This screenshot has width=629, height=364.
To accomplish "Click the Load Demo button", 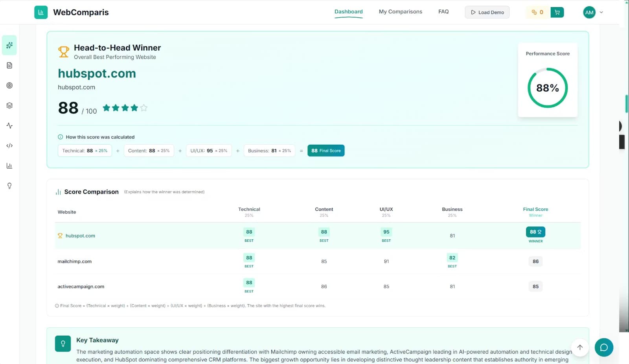I will [x=487, y=12].
